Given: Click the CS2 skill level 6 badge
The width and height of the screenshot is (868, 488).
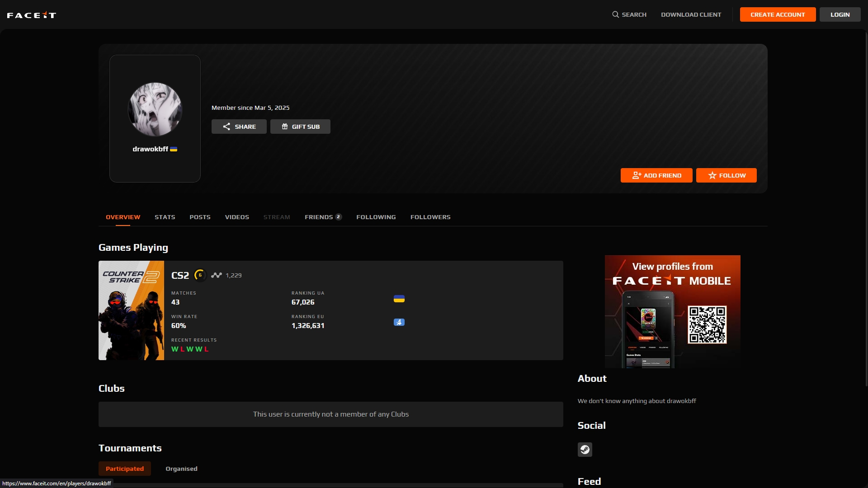Looking at the screenshot, I should click(x=200, y=275).
